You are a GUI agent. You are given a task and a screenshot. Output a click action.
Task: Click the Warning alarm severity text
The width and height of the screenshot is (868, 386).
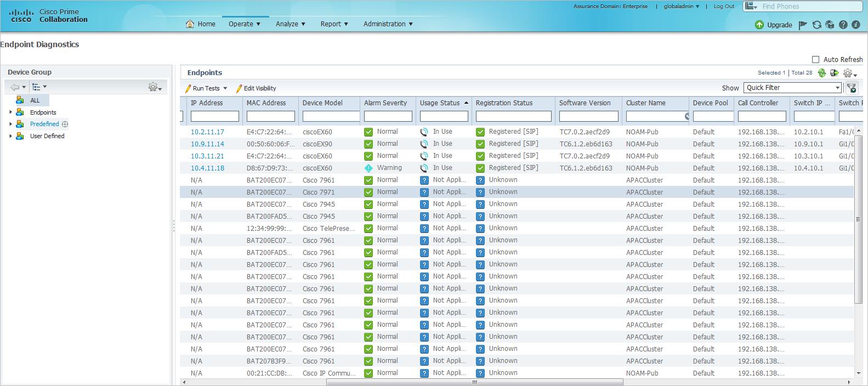pos(389,168)
